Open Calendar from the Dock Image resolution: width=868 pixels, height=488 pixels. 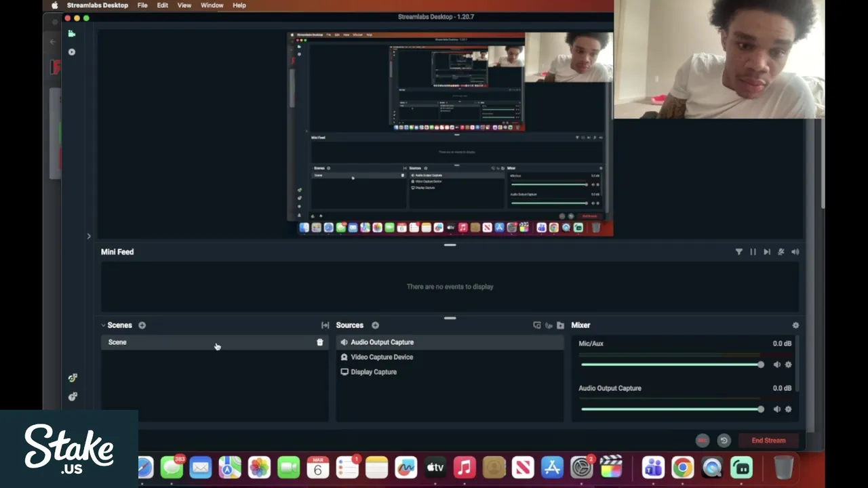point(317,467)
